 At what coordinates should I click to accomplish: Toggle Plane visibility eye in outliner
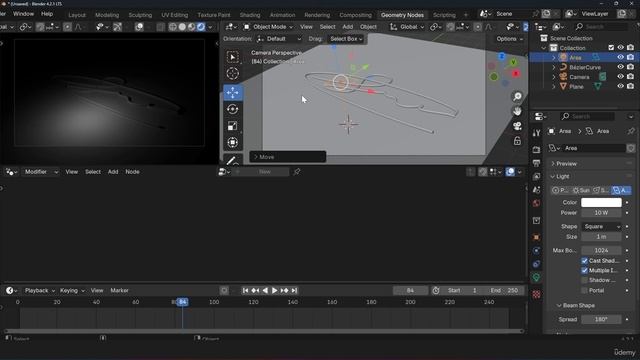point(620,86)
